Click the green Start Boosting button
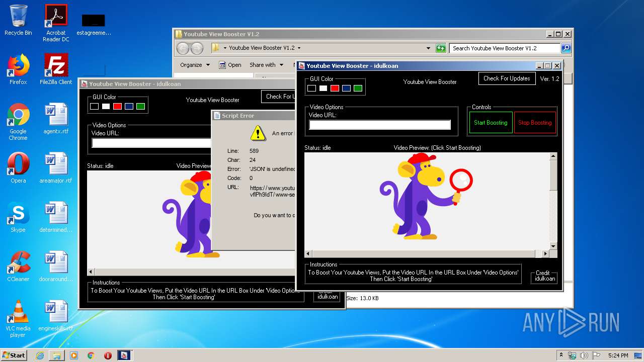Viewport: 644px width, 362px height. pyautogui.click(x=491, y=123)
